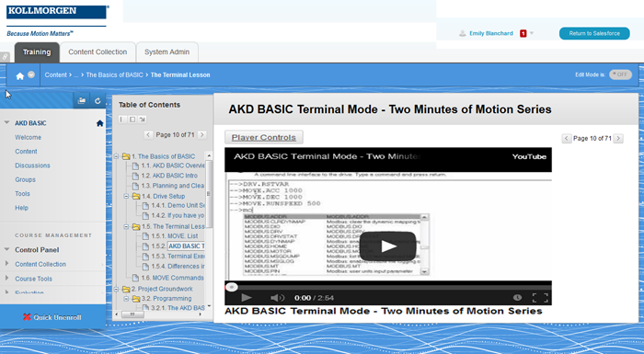Click the course files folder icon

point(81,100)
